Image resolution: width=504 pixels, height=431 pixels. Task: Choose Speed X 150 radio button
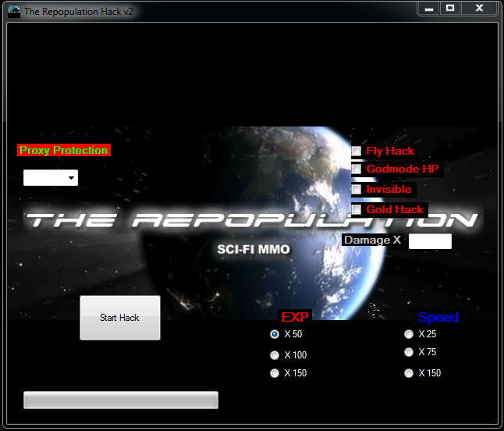[x=409, y=373]
